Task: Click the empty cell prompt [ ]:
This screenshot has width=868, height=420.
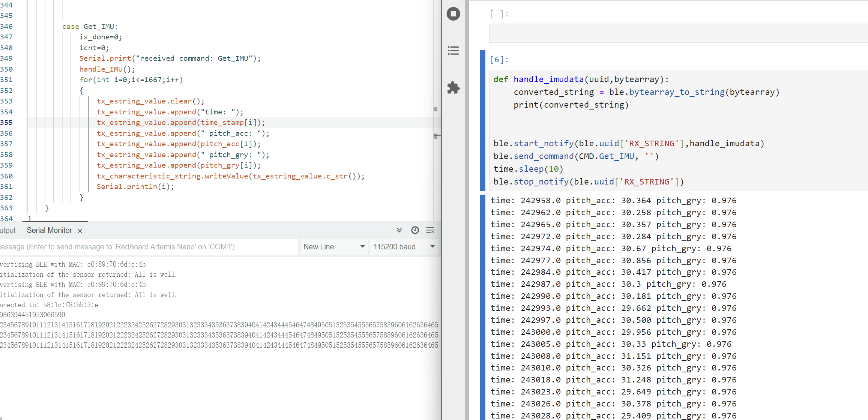Action: pyautogui.click(x=499, y=14)
